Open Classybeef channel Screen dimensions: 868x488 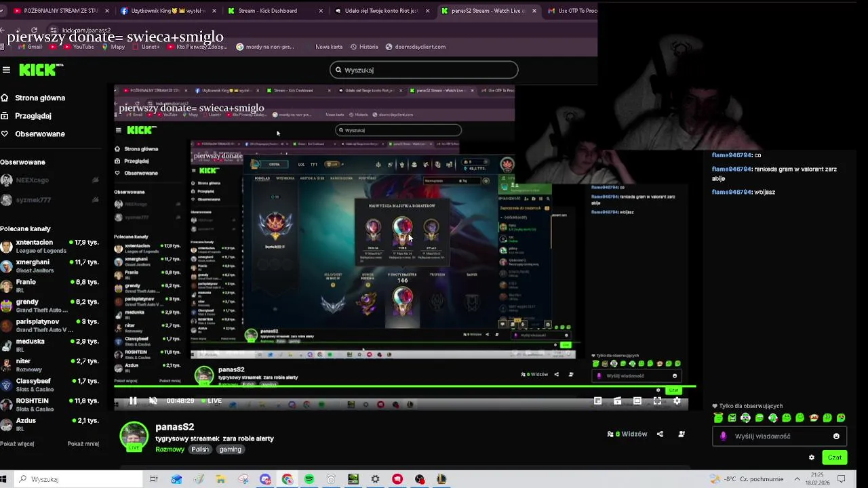tap(50, 385)
